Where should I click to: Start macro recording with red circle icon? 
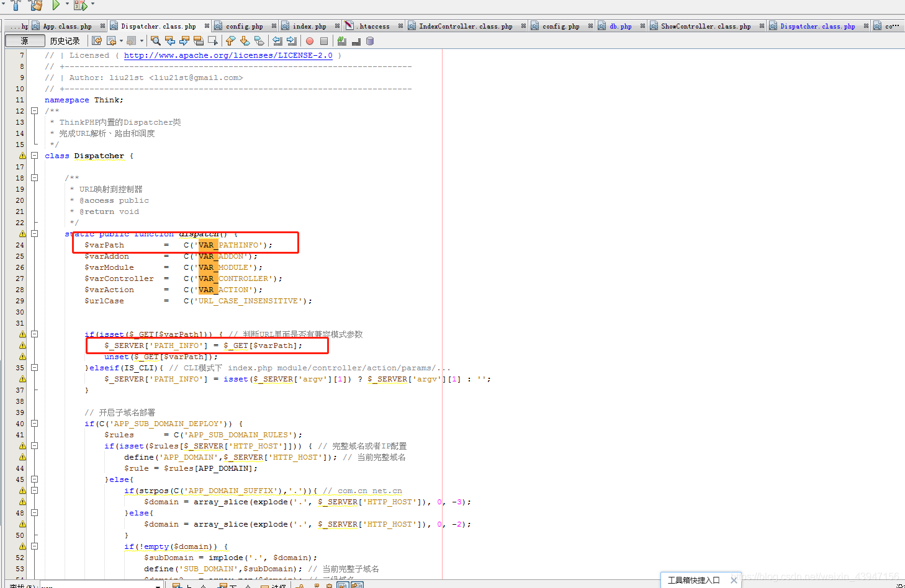[310, 41]
